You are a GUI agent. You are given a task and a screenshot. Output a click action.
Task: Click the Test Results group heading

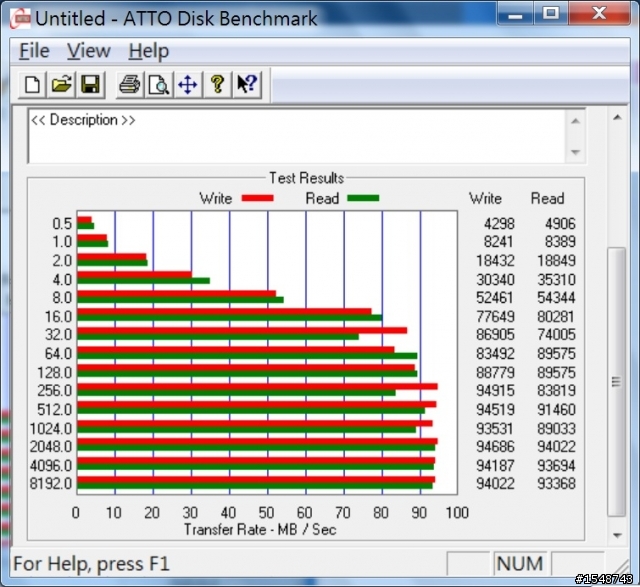pos(307,178)
